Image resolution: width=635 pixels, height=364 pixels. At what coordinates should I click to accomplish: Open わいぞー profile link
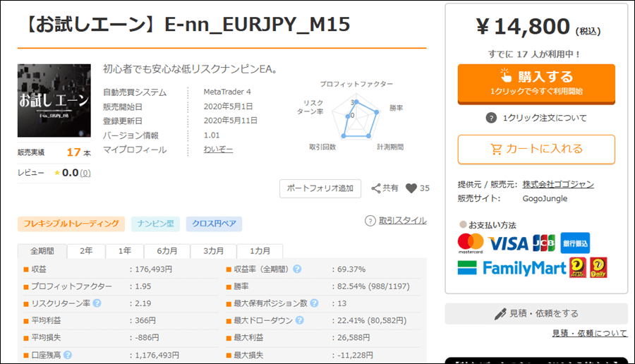click(218, 150)
